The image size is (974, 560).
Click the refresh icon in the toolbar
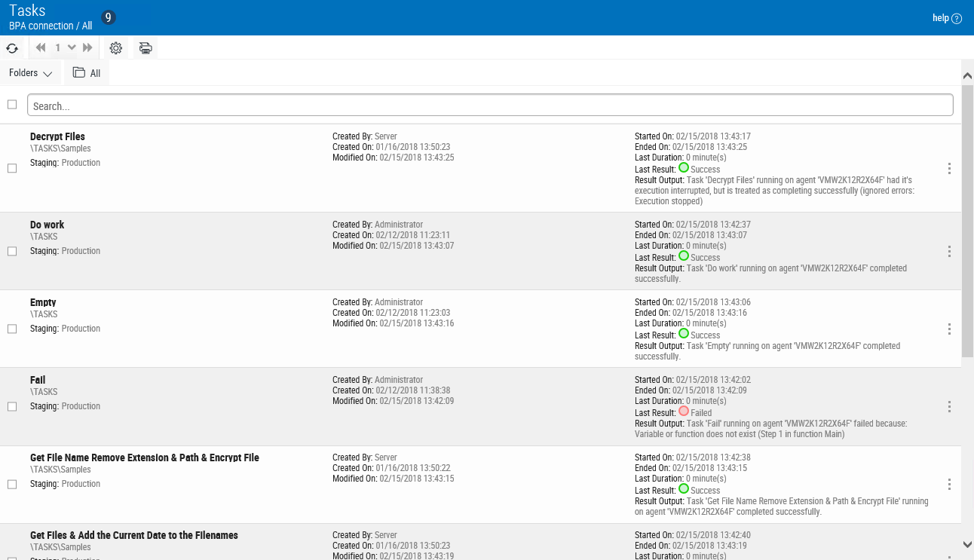click(x=12, y=48)
